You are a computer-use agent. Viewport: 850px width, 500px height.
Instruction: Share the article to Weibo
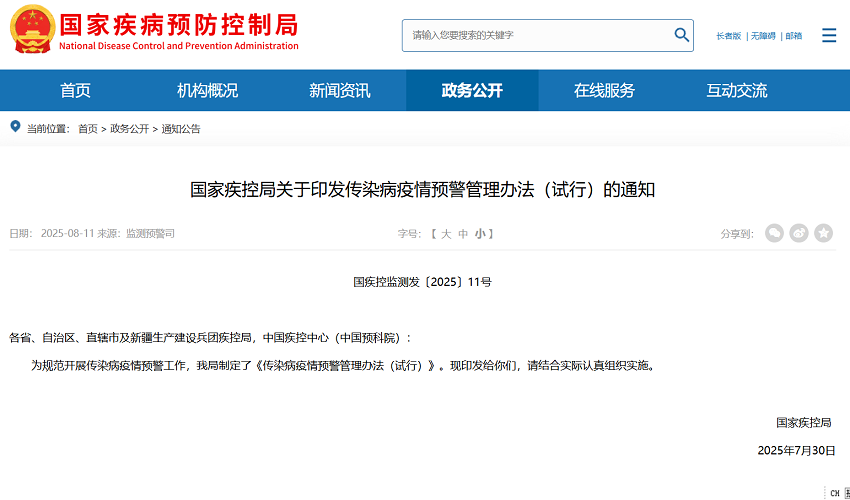[x=799, y=233]
